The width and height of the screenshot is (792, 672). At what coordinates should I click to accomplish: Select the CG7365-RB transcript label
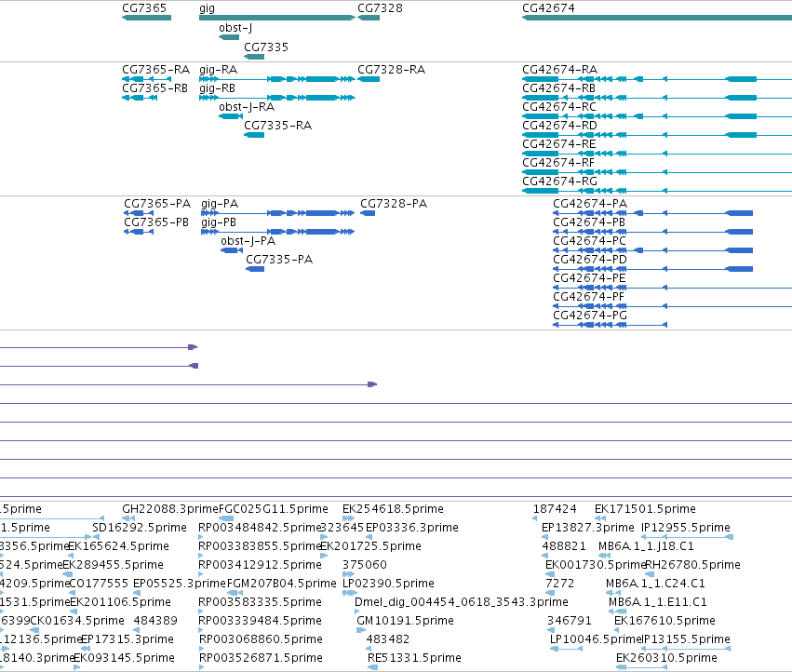154,88
